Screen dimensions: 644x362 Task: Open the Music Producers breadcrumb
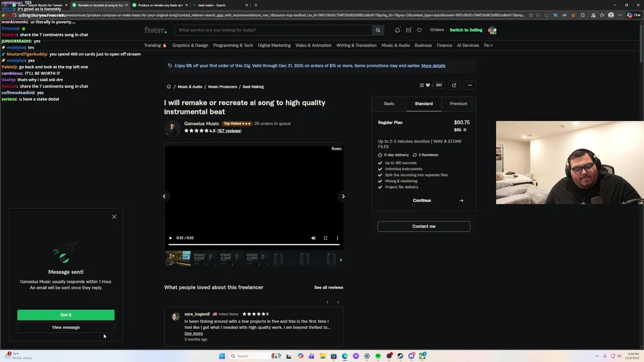[222, 86]
